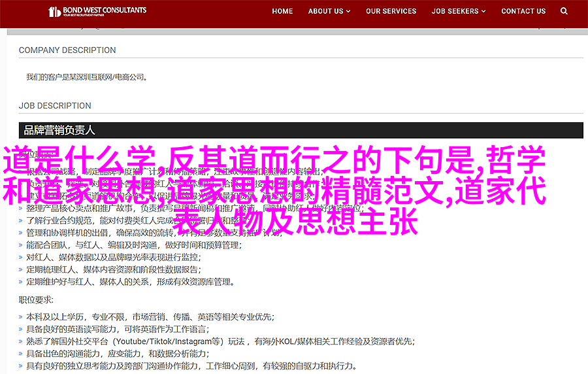Click the JOB DESCRIPTION heading
Image resolution: width=588 pixels, height=374 pixels.
point(55,106)
